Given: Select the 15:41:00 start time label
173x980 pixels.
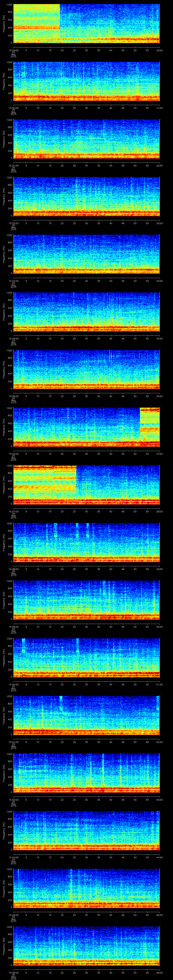Looking at the screenshot, I should point(14,742).
